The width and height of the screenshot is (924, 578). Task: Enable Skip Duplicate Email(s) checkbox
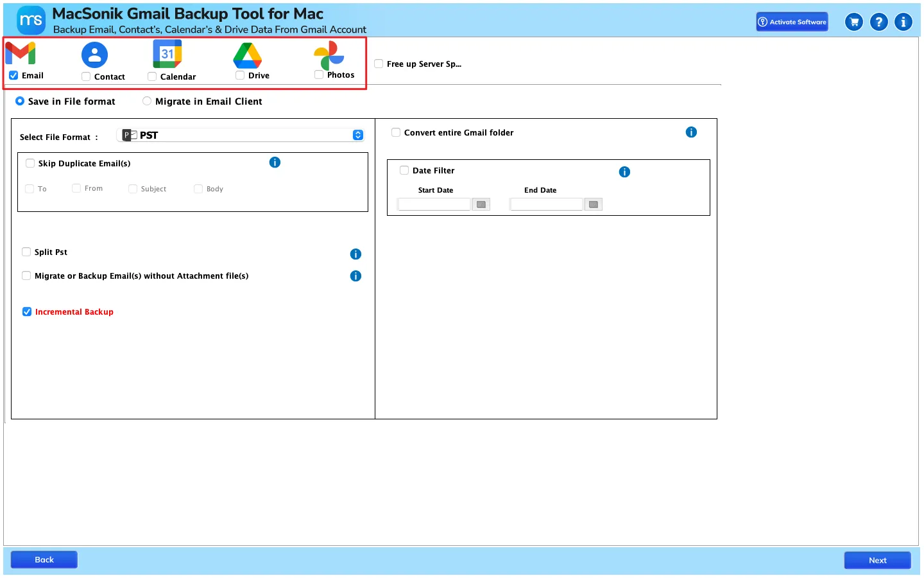coord(30,163)
